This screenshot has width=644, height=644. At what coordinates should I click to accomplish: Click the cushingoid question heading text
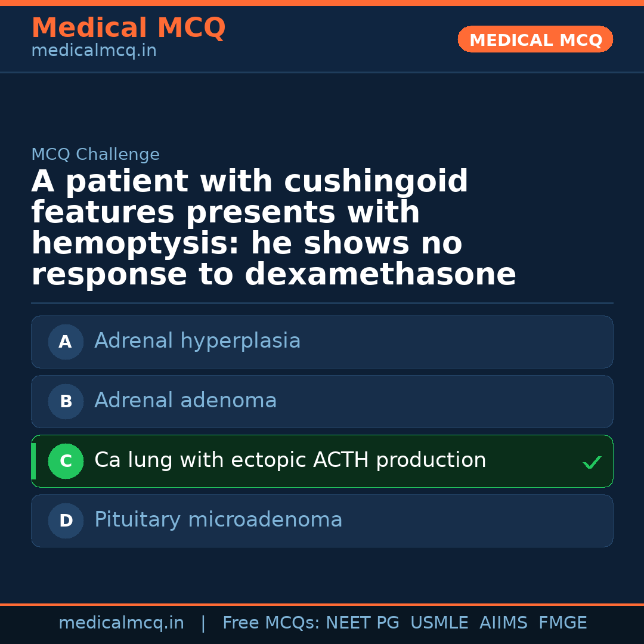[273, 228]
